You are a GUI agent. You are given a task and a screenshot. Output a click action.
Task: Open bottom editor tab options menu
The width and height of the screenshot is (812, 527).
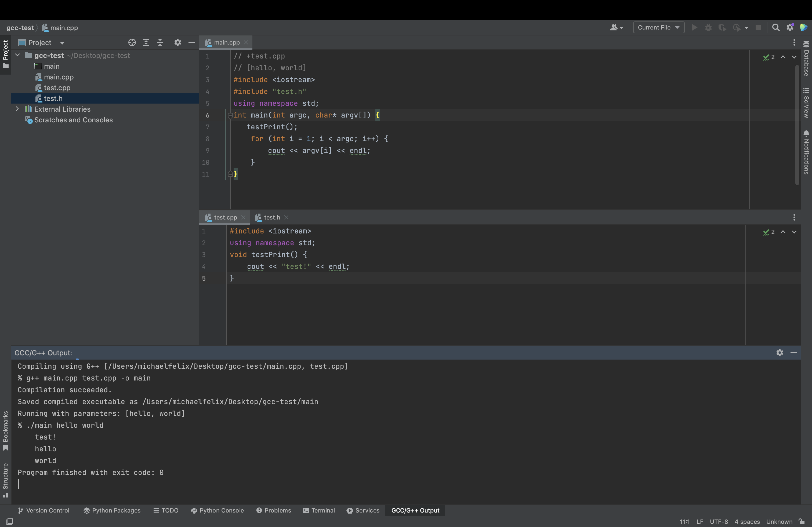tap(794, 217)
